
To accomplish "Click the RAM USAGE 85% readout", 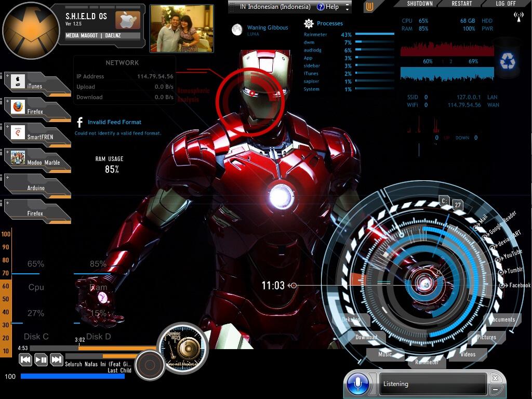I will [110, 165].
